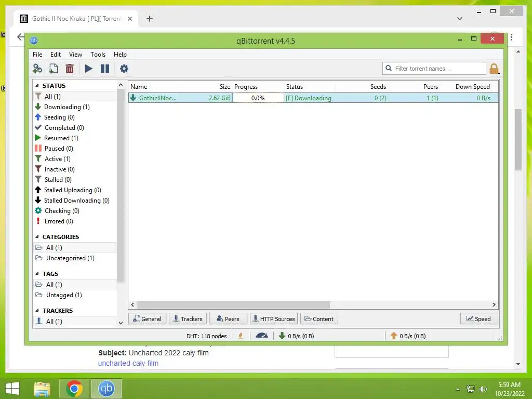The width and height of the screenshot is (532, 399).
Task: Click the DHT: 118 nodes status text
Action: coord(207,336)
